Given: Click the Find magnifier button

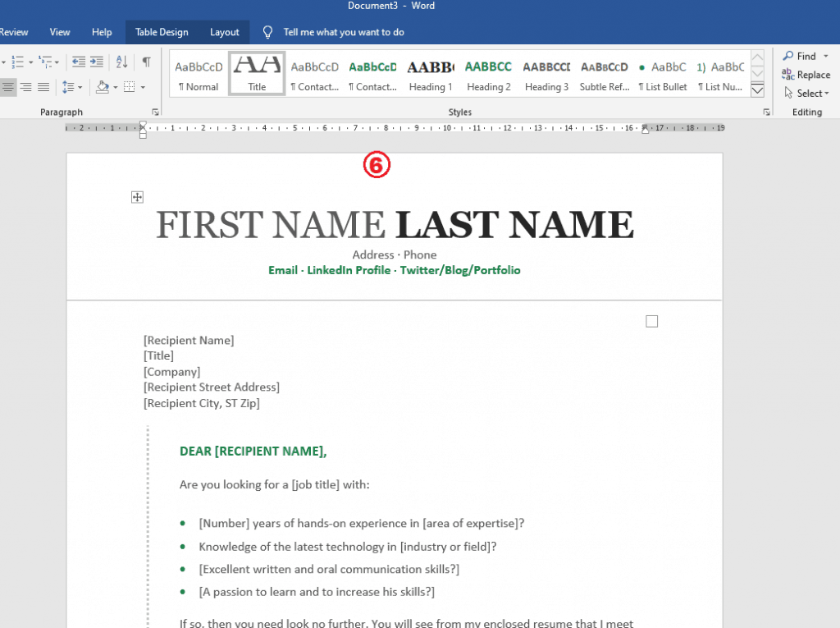Looking at the screenshot, I should [799, 56].
